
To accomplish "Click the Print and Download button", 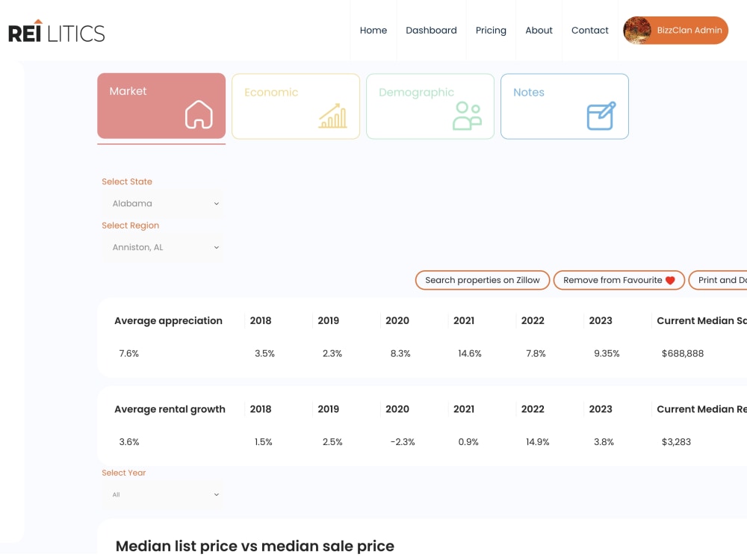I will [x=718, y=281].
